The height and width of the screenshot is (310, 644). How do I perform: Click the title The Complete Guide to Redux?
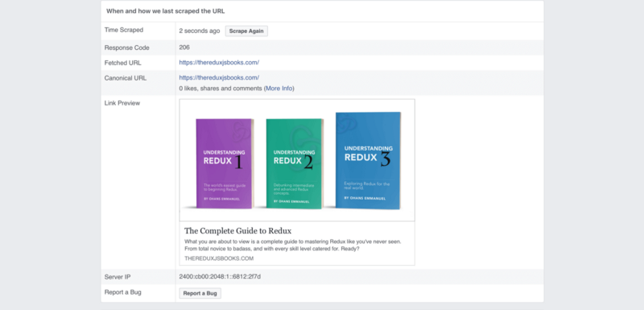coord(237,231)
